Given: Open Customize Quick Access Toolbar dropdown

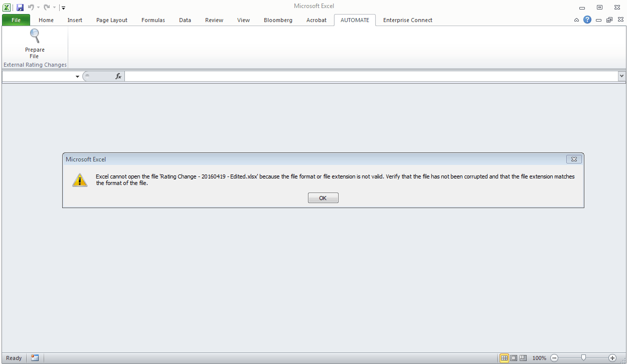Looking at the screenshot, I should tap(64, 8).
